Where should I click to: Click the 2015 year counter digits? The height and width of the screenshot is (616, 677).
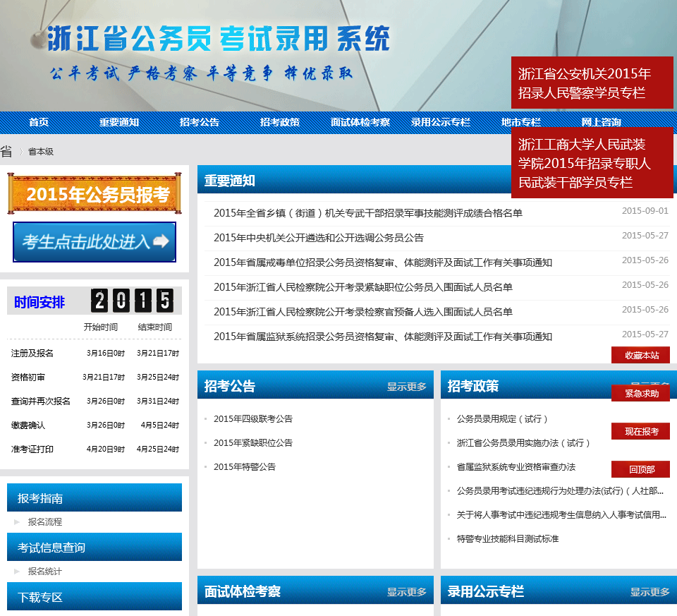pos(132,300)
